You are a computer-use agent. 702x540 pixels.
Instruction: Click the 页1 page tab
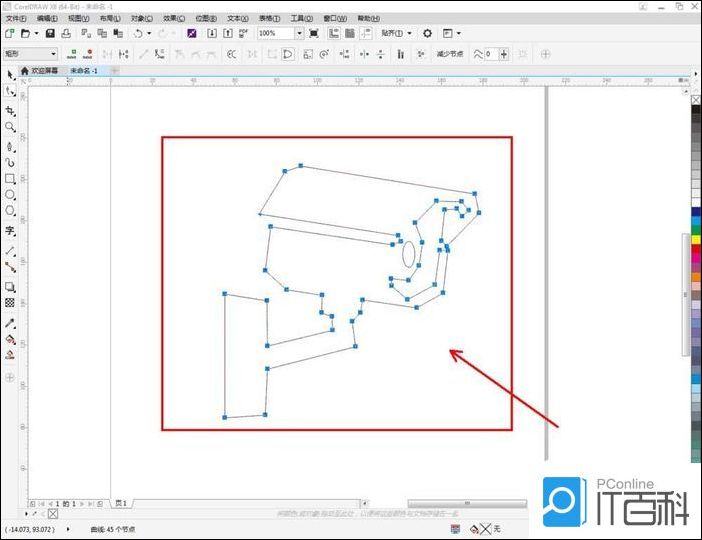[121, 503]
